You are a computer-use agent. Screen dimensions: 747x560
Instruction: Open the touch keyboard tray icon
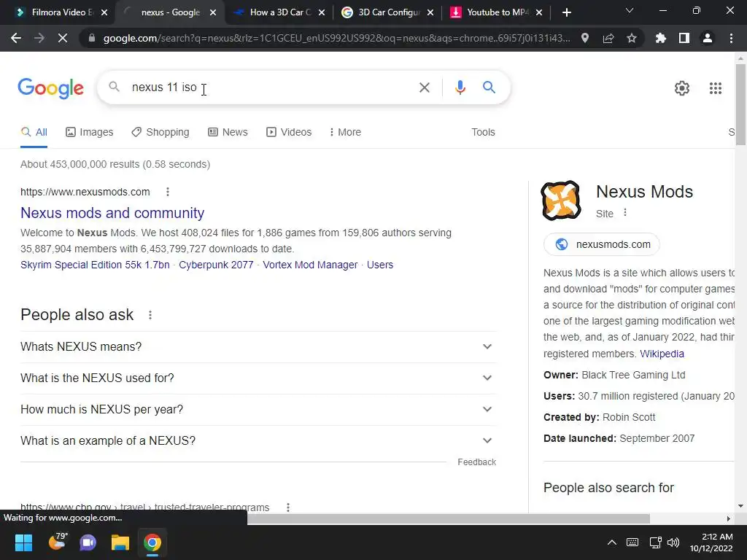pyautogui.click(x=632, y=542)
